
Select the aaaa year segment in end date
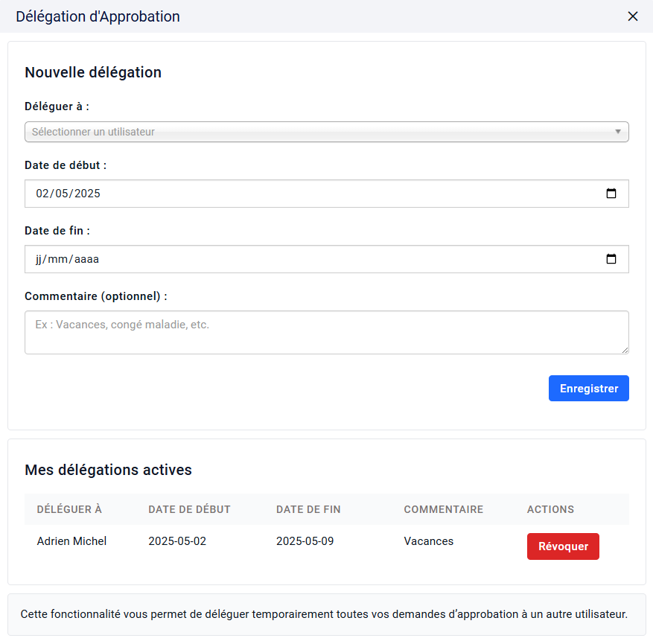86,259
